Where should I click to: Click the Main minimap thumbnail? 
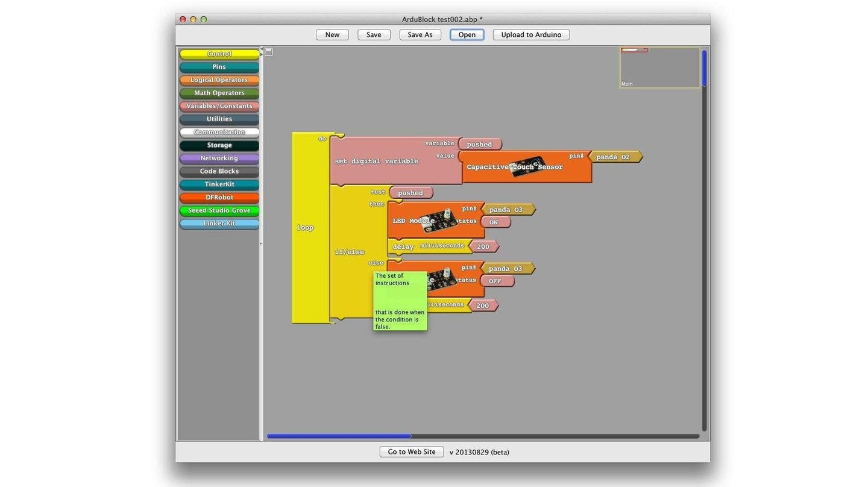click(659, 68)
